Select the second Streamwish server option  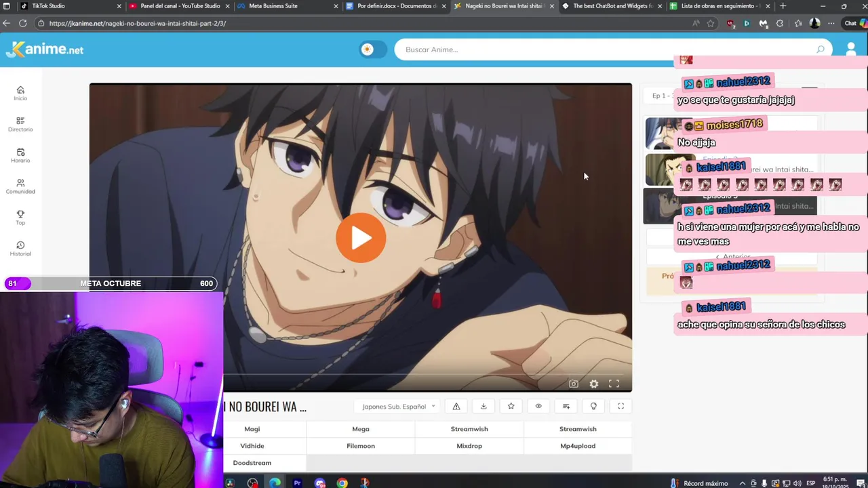tap(578, 429)
